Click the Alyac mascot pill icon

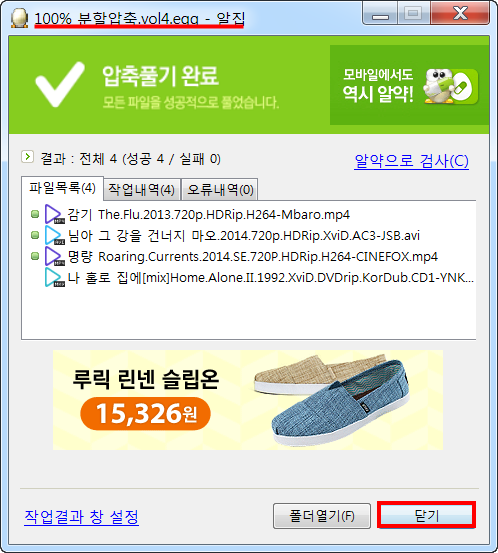coord(451,86)
